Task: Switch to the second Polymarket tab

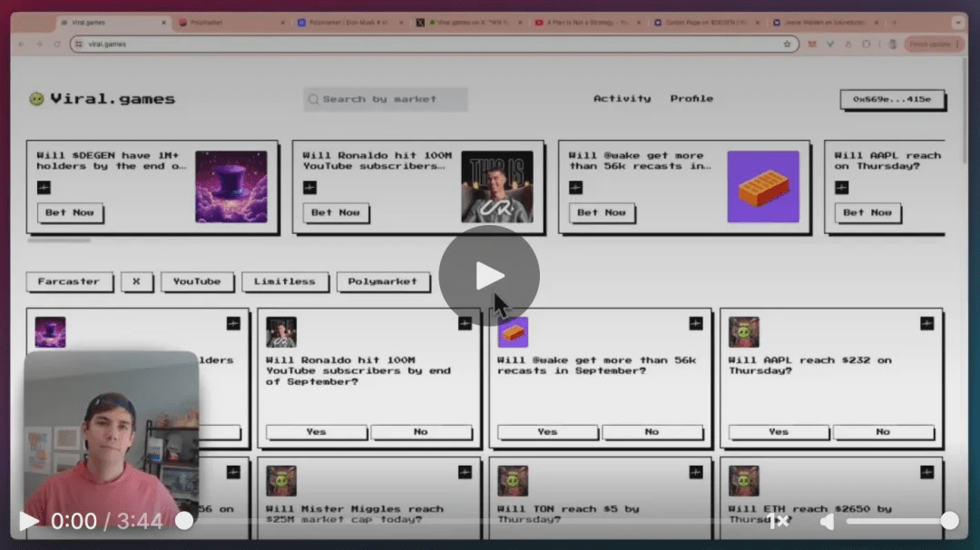Action: [231, 23]
